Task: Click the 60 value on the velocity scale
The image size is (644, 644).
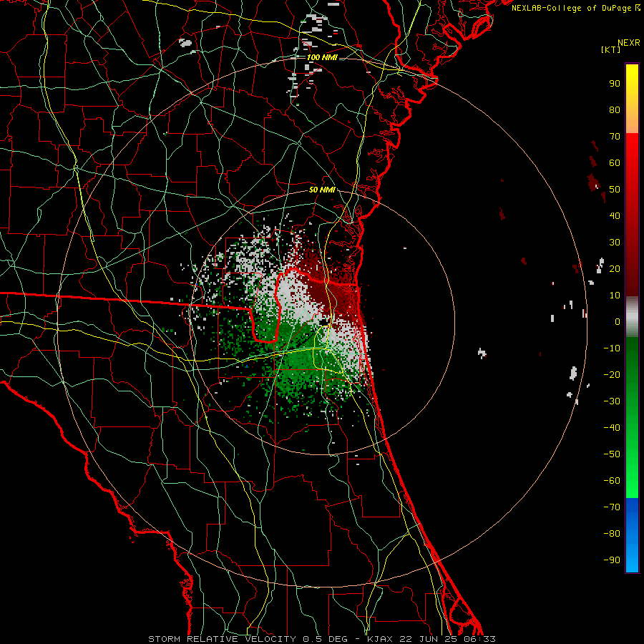Action: 615,162
